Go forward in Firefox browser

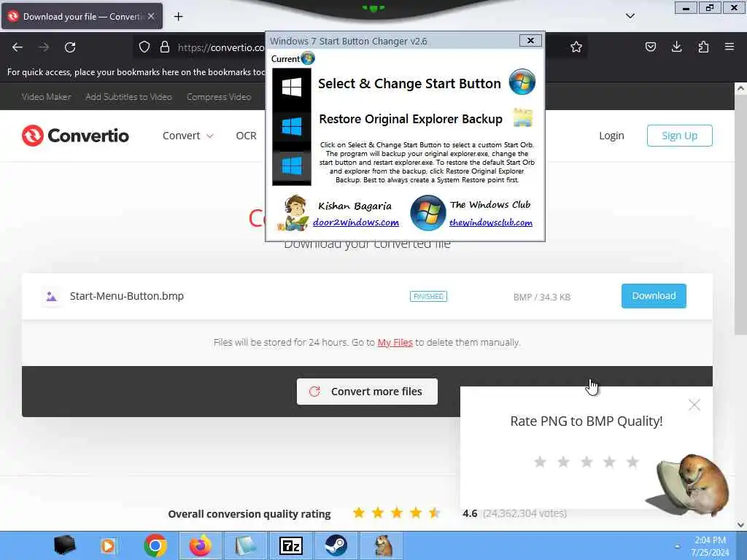coord(44,47)
